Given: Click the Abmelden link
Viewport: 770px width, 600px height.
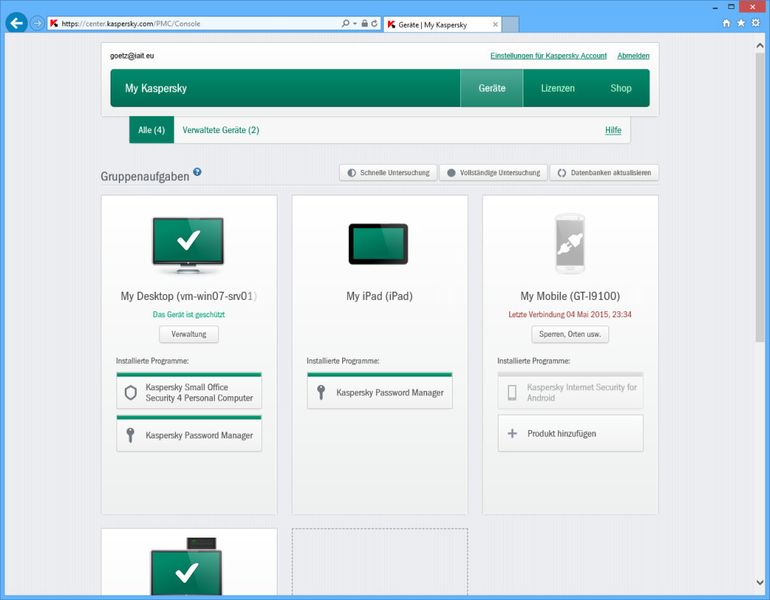Looking at the screenshot, I should click(x=633, y=55).
